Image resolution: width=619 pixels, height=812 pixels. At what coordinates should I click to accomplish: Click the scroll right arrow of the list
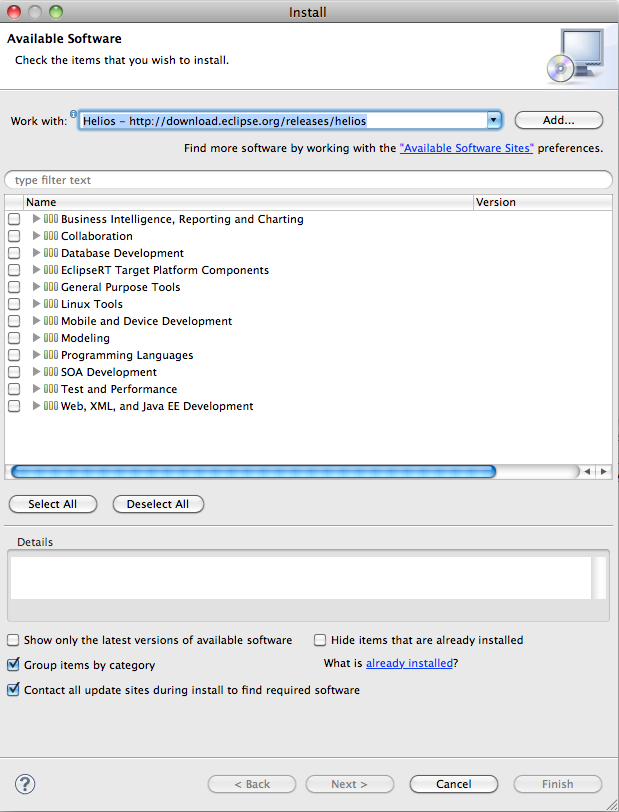point(603,471)
